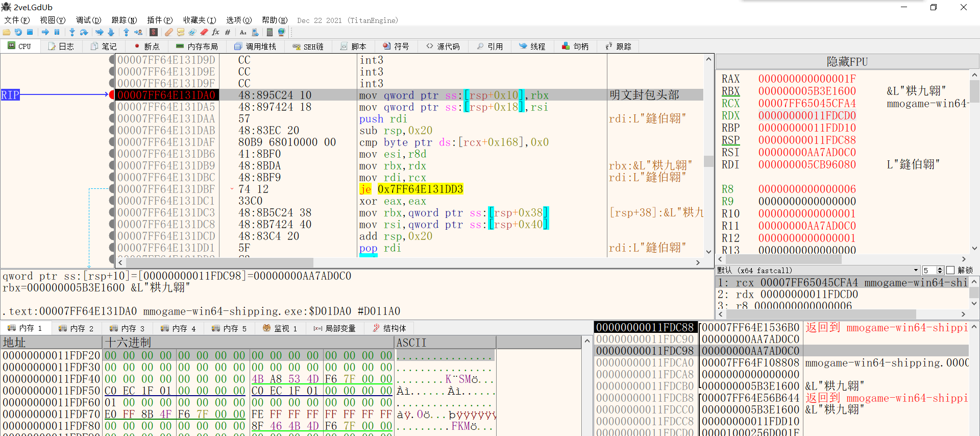The height and width of the screenshot is (436, 980).
Task: Open the calculator icon
Action: pyautogui.click(x=269, y=32)
